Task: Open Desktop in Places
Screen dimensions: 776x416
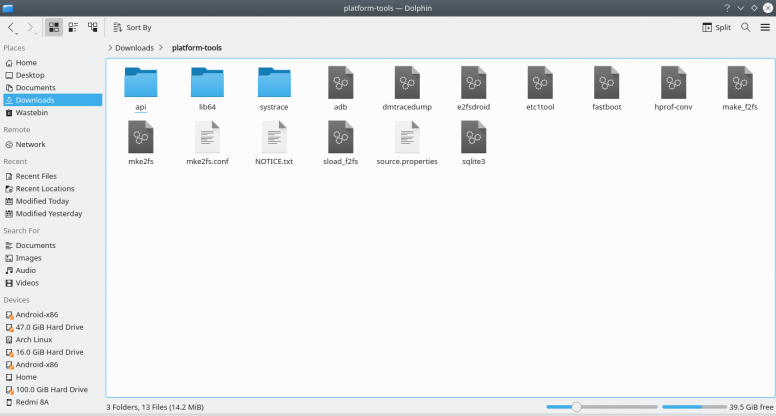Action: click(x=52, y=75)
